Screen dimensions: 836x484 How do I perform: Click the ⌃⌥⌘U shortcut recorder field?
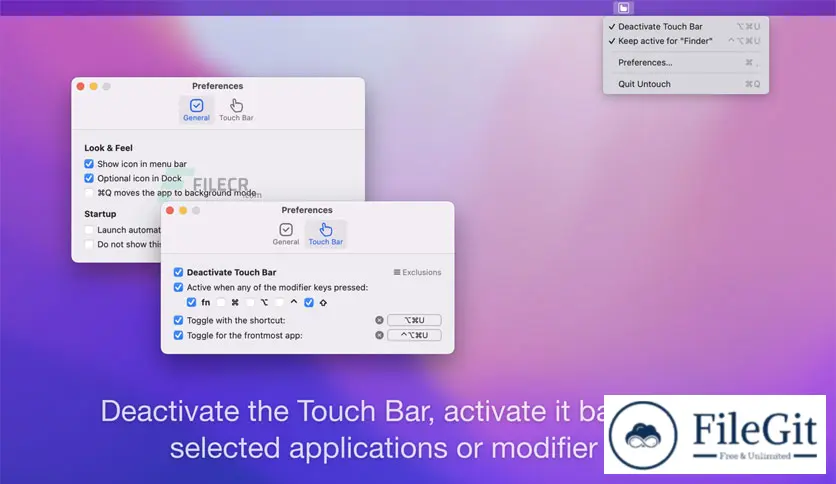click(x=414, y=335)
